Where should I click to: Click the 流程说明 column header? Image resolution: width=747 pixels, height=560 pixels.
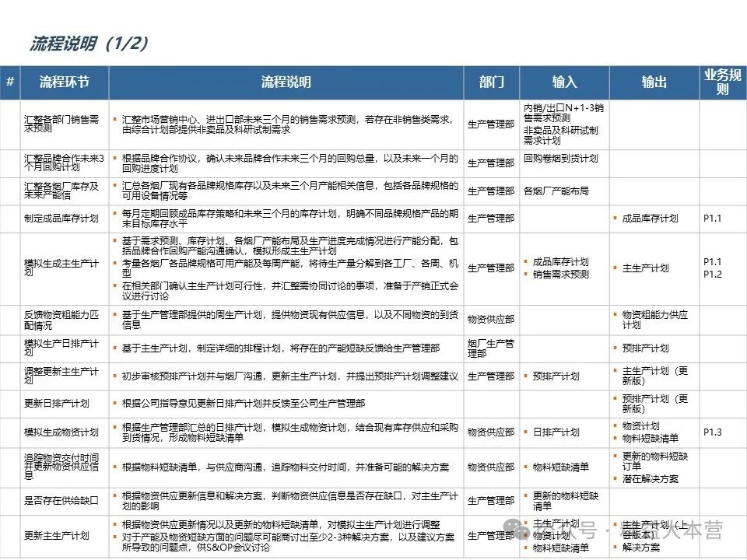[286, 82]
